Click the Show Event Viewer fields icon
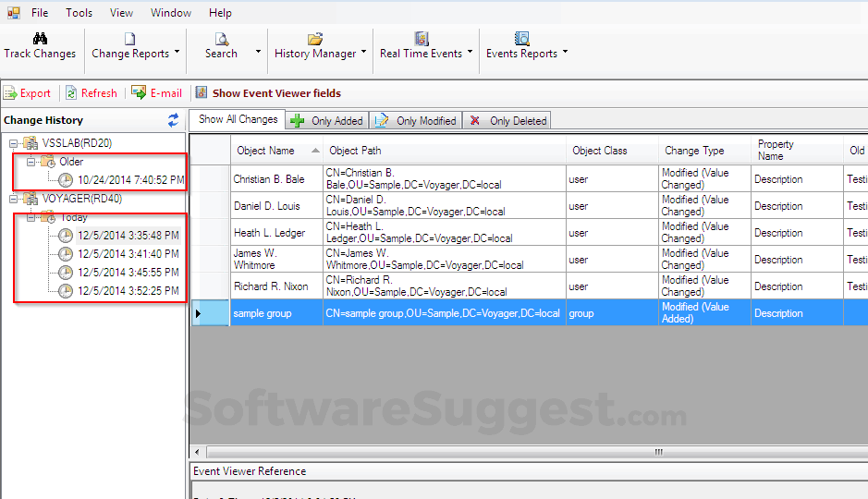868x499 pixels. click(202, 92)
